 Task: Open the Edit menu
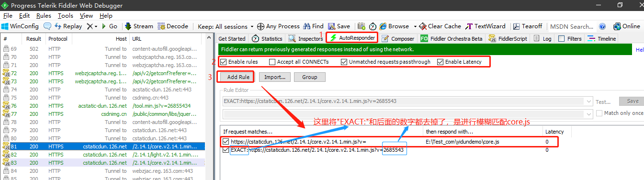click(x=24, y=16)
